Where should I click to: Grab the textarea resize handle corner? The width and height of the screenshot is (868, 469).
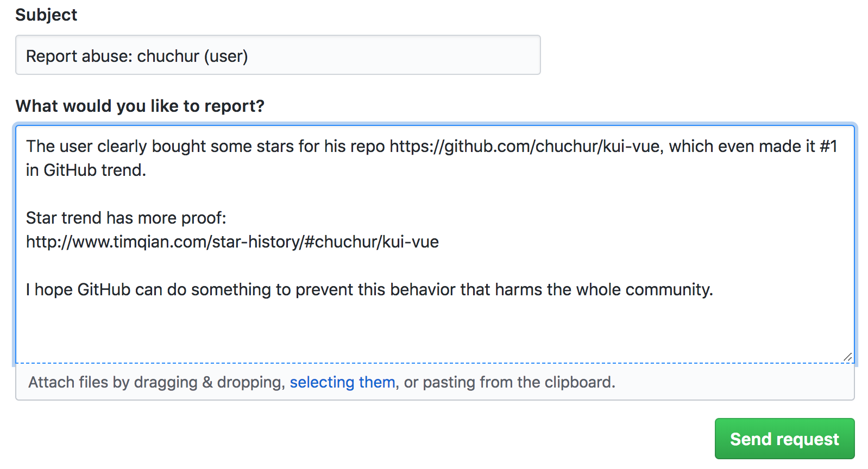847,357
